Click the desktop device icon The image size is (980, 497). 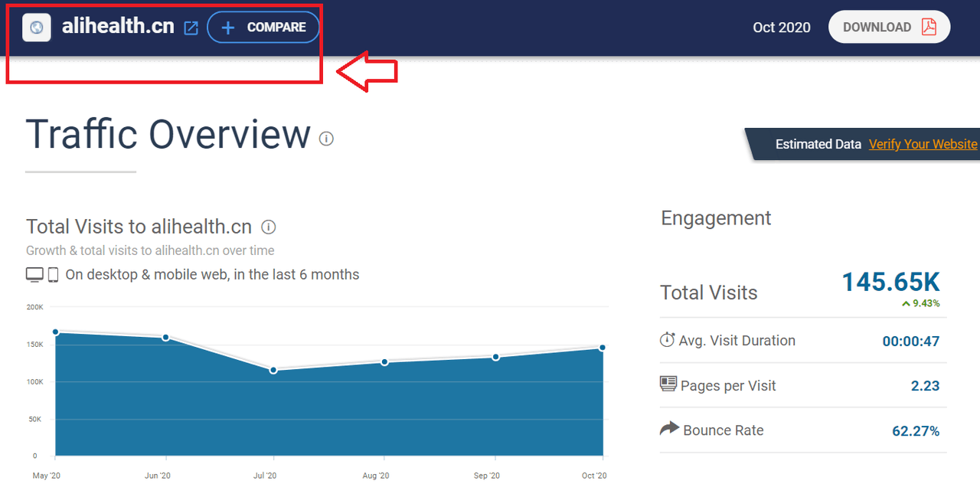click(x=35, y=274)
